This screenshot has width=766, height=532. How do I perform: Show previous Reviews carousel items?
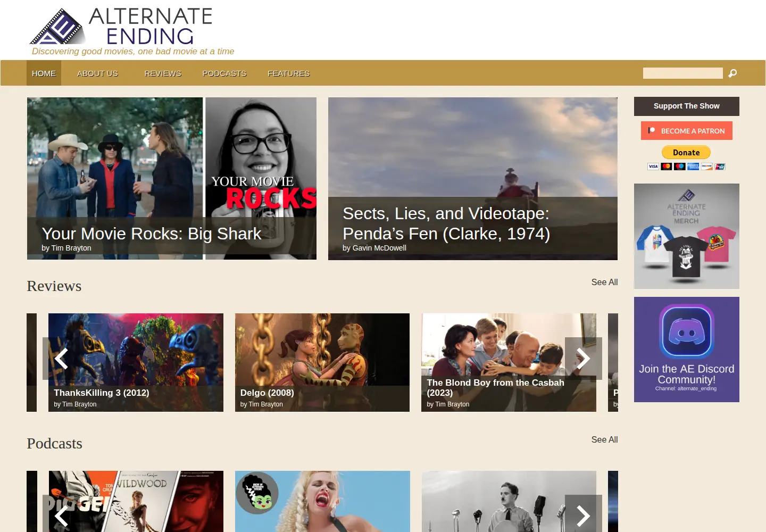click(61, 359)
